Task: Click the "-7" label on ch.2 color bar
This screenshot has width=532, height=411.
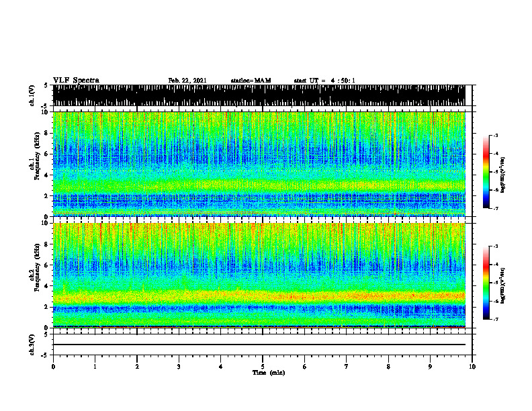Action: click(495, 320)
